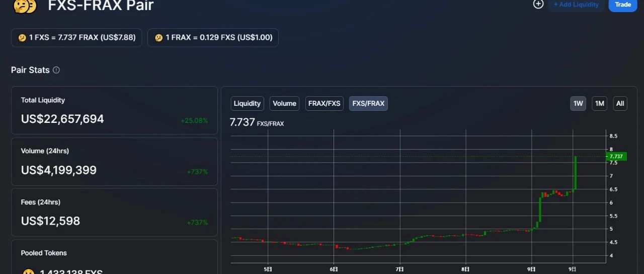Click the 1 FRAX = 0.129 FXS price pill
This screenshot has width=644, height=274.
pos(213,38)
